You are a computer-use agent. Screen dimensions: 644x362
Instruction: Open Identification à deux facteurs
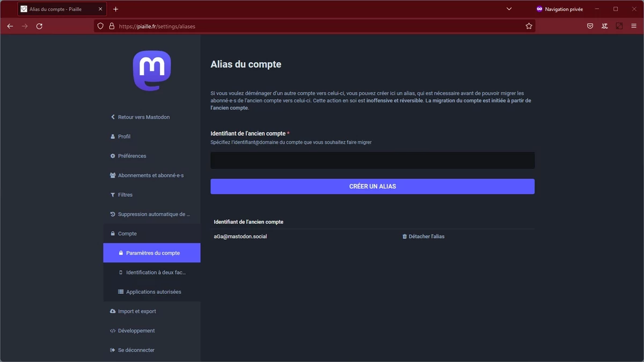pyautogui.click(x=152, y=272)
